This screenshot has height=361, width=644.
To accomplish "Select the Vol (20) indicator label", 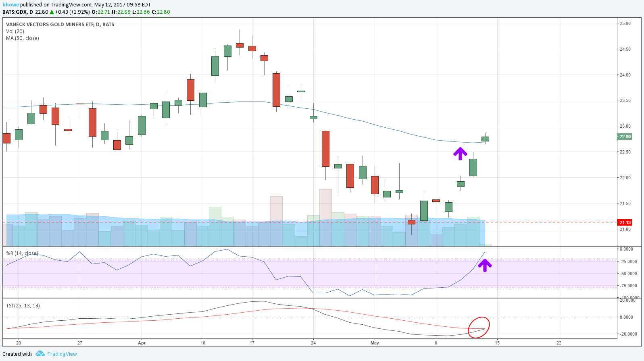I will pyautogui.click(x=15, y=31).
